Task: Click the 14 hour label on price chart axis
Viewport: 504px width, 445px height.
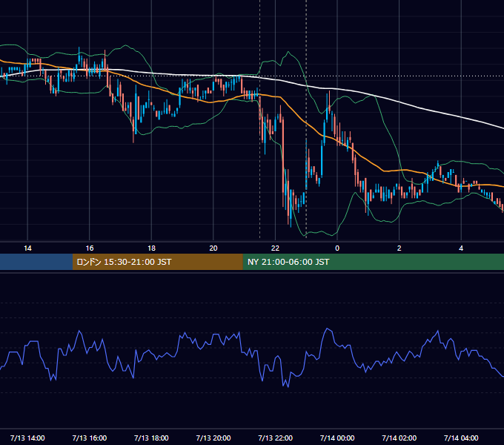Action: (27, 248)
